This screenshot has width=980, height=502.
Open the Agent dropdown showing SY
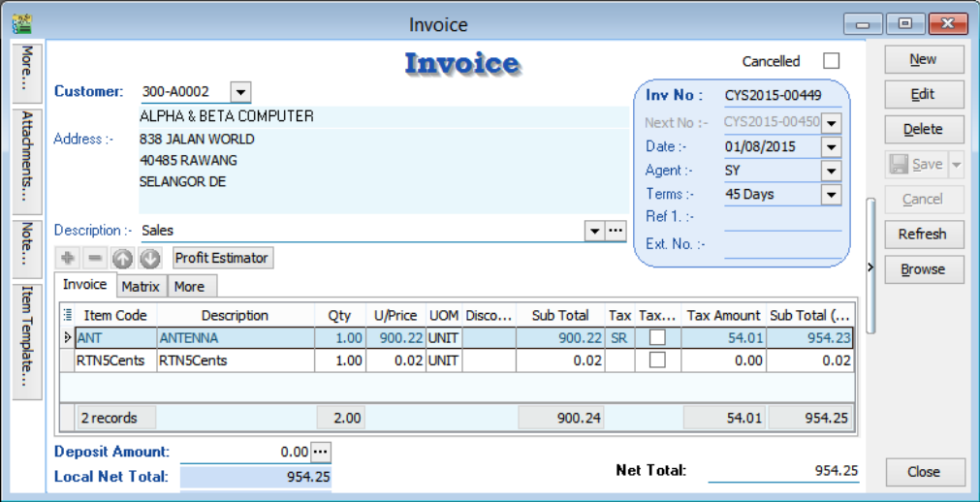tap(831, 171)
